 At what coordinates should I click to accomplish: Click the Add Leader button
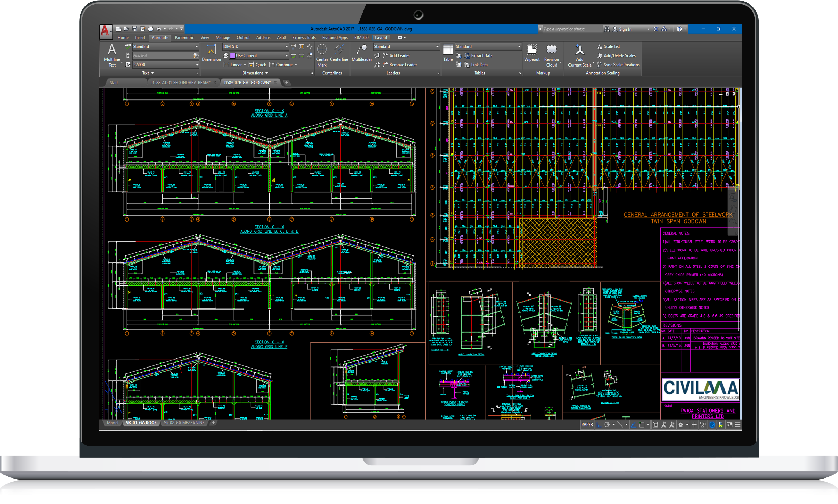(396, 55)
